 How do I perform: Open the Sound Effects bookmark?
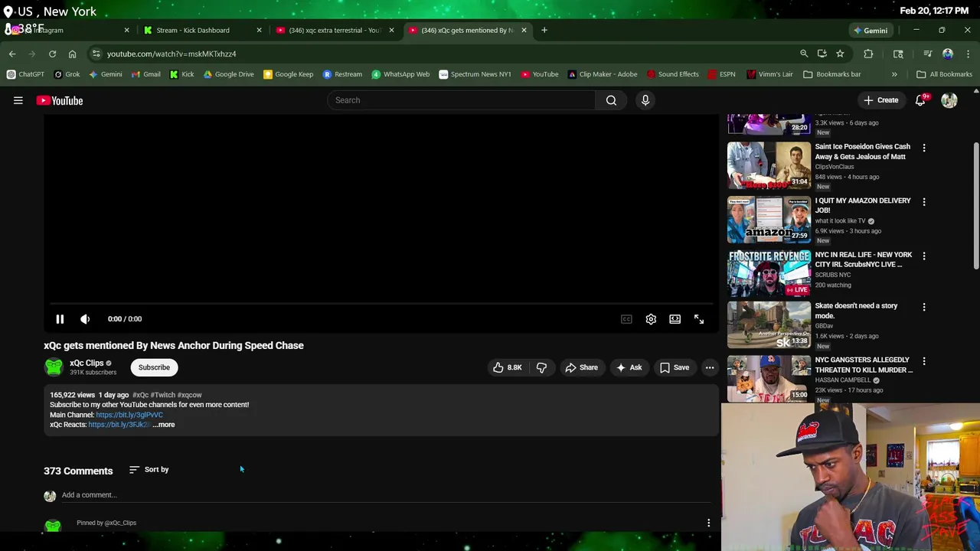[x=672, y=74]
